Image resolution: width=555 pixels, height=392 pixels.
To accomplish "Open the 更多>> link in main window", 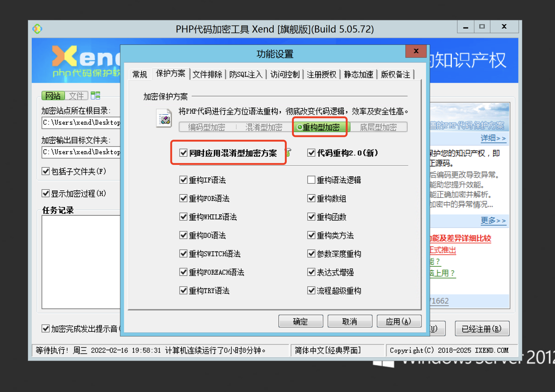I will pos(493,220).
